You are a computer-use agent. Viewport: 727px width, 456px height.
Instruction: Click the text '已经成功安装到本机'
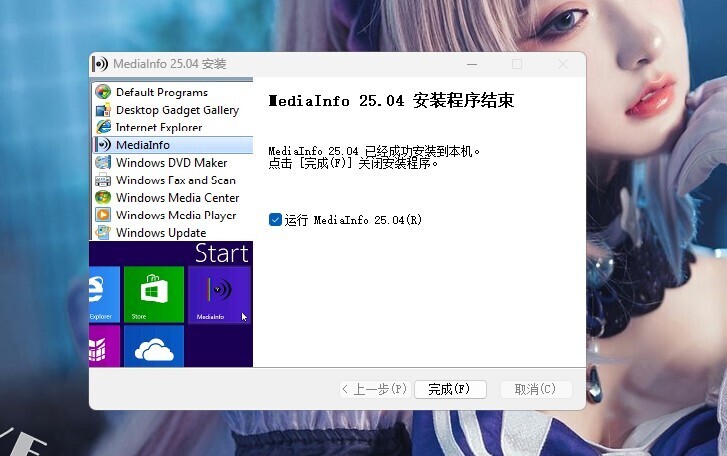[418, 151]
